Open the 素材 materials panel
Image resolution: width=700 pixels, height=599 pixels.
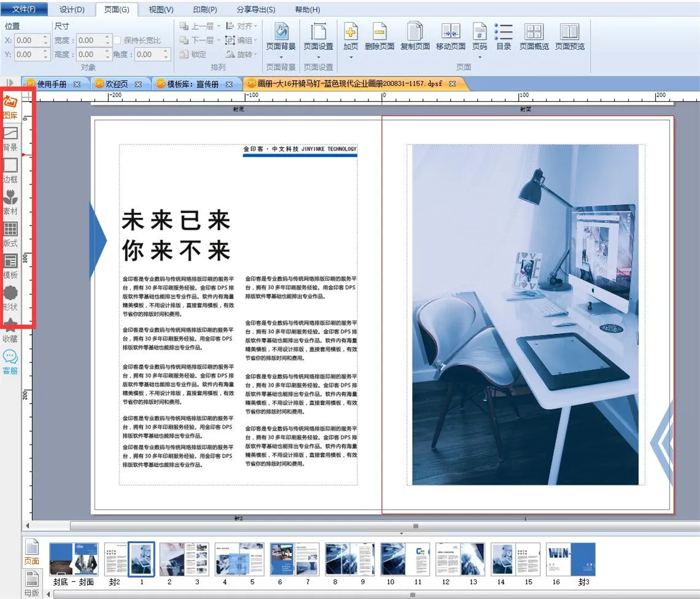(10, 202)
